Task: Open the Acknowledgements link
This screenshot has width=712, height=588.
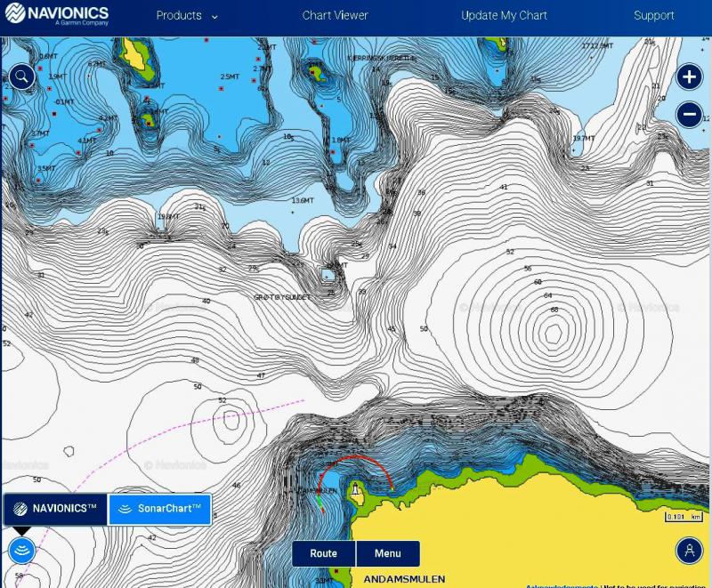Action: [561, 585]
